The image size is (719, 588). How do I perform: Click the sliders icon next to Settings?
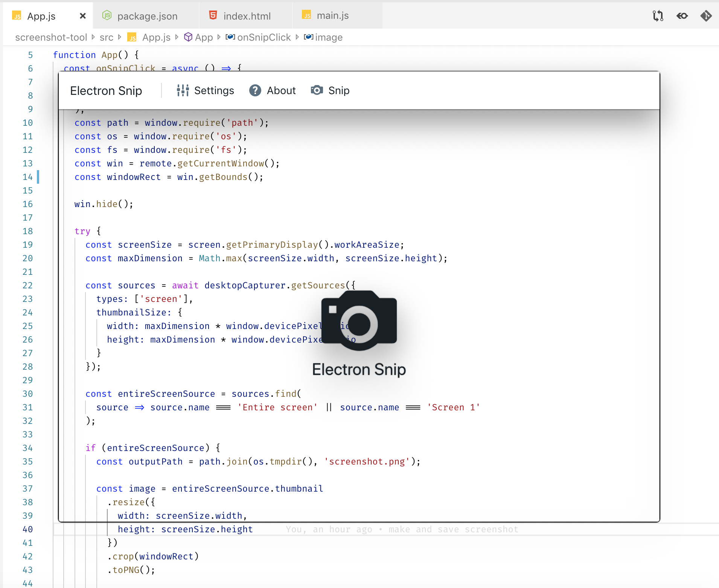[183, 90]
